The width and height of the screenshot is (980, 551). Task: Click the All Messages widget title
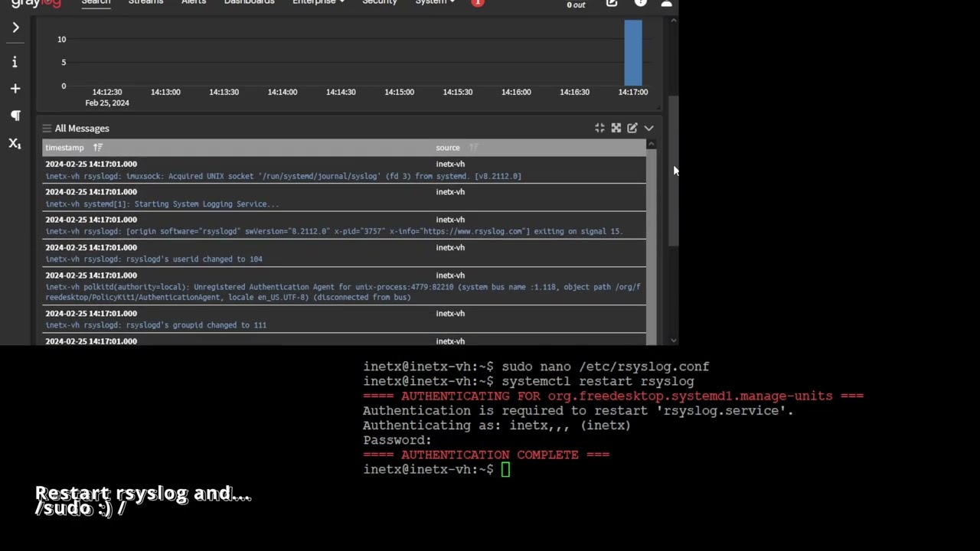(82, 129)
